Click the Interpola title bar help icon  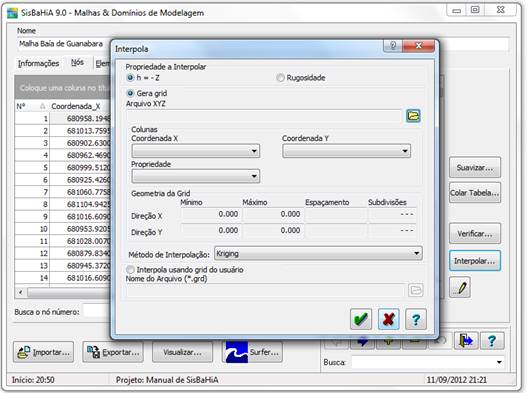(x=393, y=45)
